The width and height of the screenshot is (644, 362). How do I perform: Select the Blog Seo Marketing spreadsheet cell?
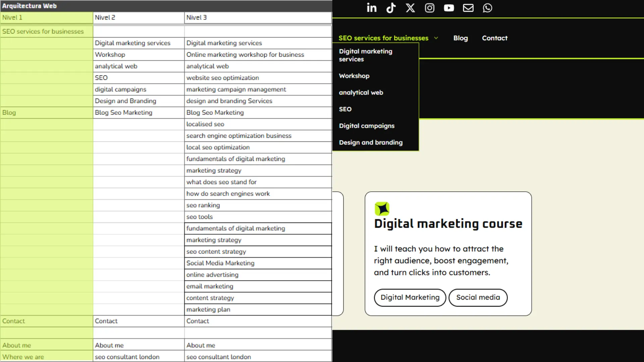[x=123, y=113]
